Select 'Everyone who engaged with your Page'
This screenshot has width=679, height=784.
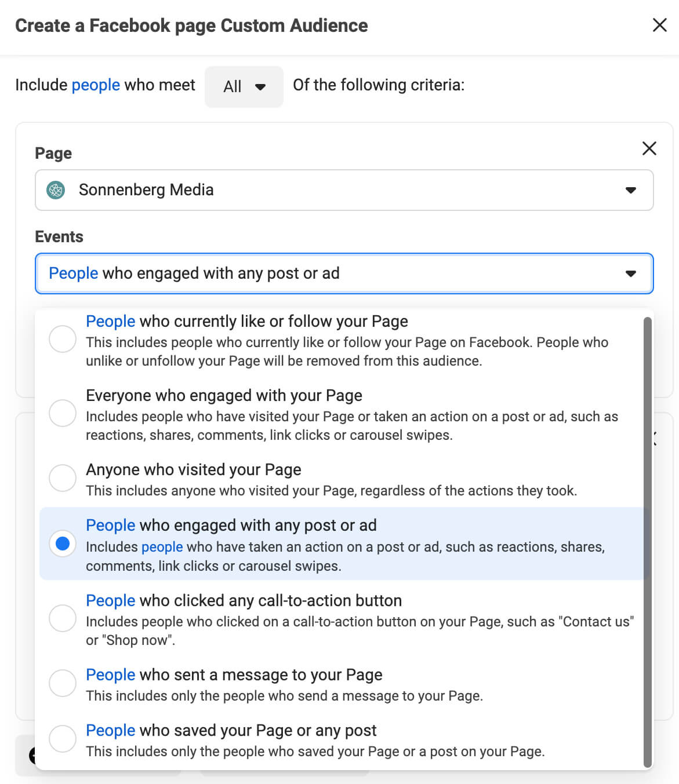pyautogui.click(x=62, y=413)
